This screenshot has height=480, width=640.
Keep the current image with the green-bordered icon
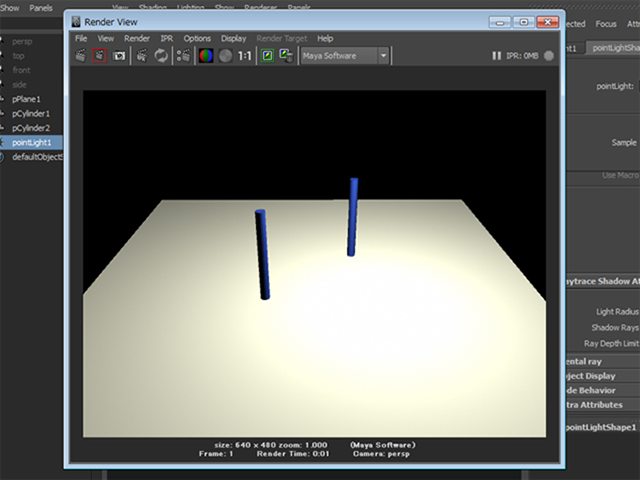click(x=267, y=56)
